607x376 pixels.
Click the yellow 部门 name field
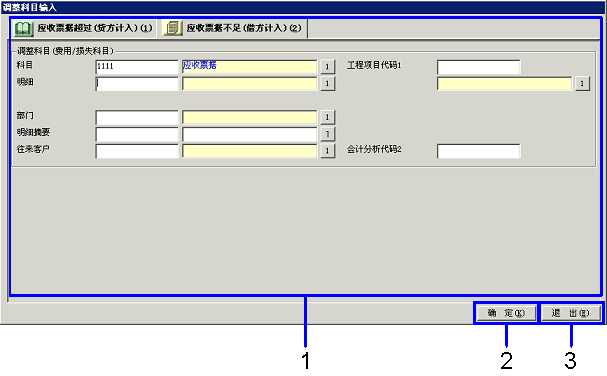click(250, 117)
